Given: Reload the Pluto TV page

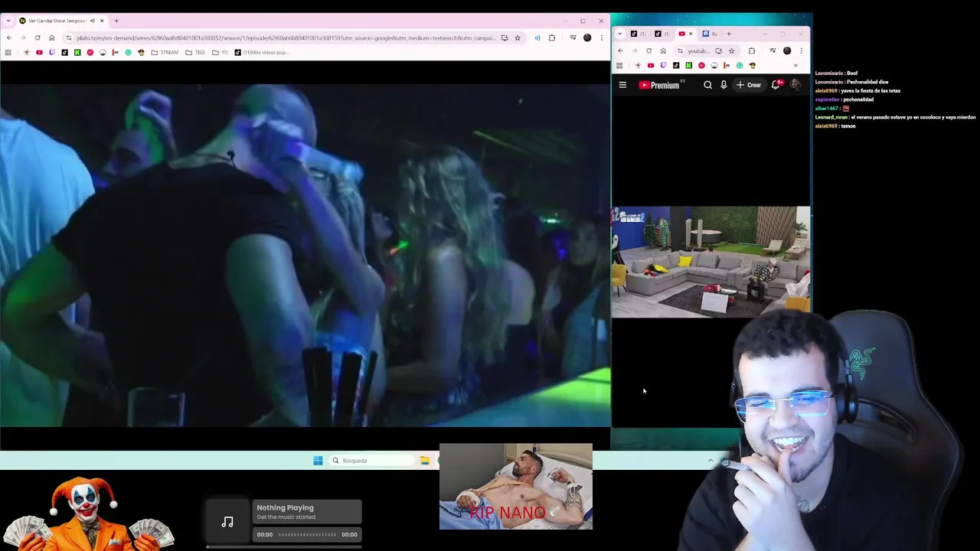Looking at the screenshot, I should click(37, 37).
